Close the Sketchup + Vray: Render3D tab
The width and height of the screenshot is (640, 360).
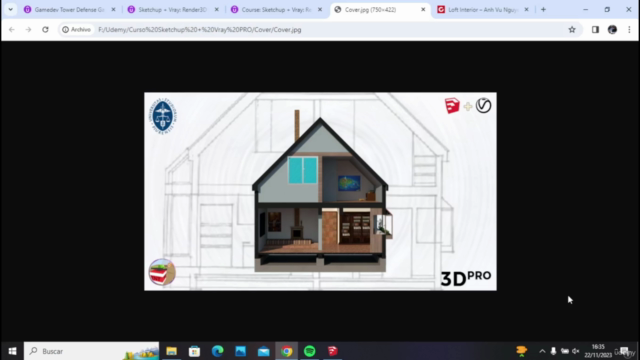coord(217,9)
